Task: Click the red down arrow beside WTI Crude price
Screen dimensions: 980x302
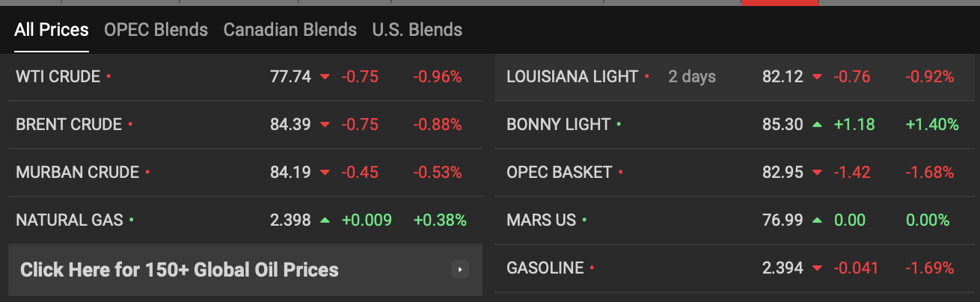Action: point(325,76)
